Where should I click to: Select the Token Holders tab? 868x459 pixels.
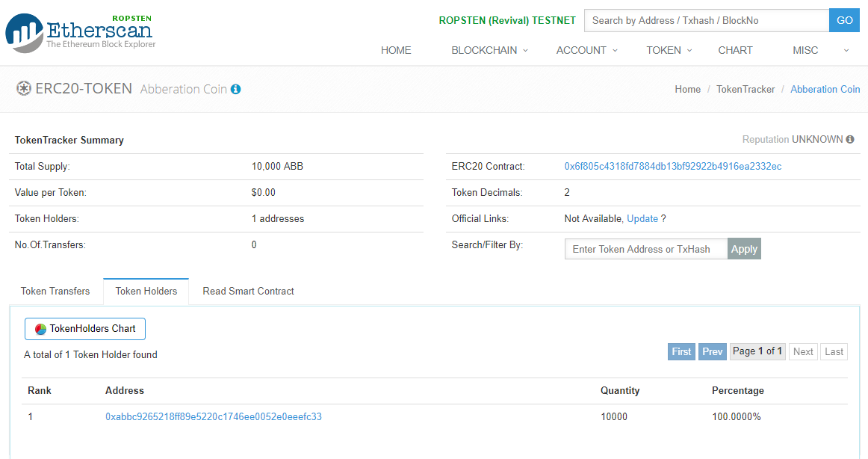146,292
